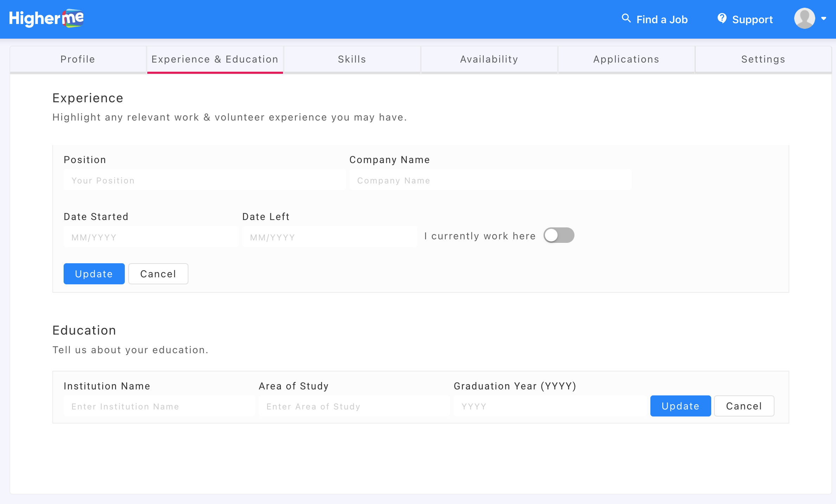This screenshot has height=504, width=836.
Task: Click Update in Education section
Action: tap(680, 406)
